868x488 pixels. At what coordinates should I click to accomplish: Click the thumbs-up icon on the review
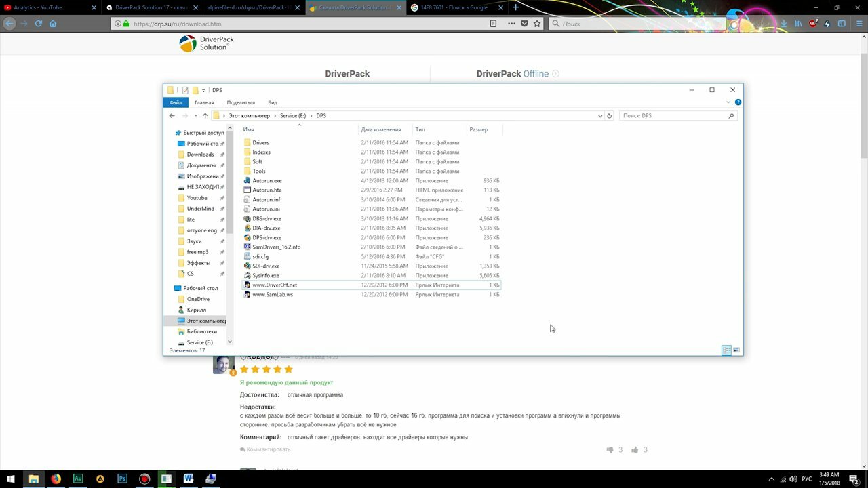coord(635,450)
